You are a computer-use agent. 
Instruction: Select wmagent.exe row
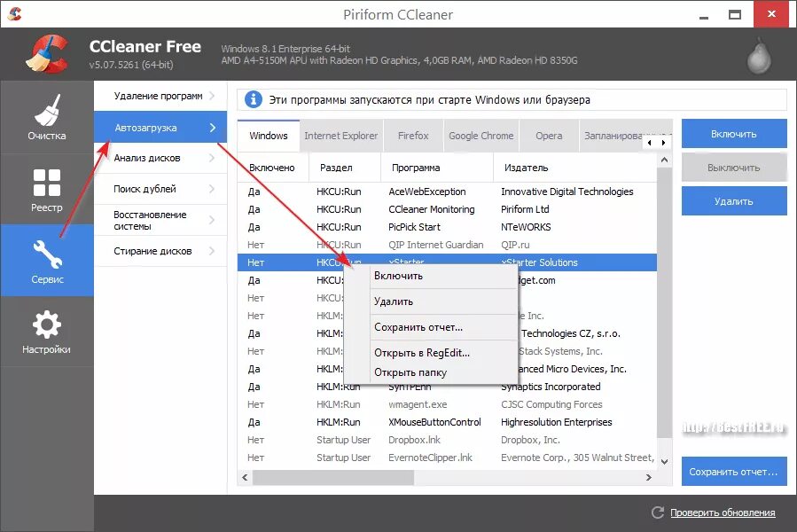coord(448,404)
